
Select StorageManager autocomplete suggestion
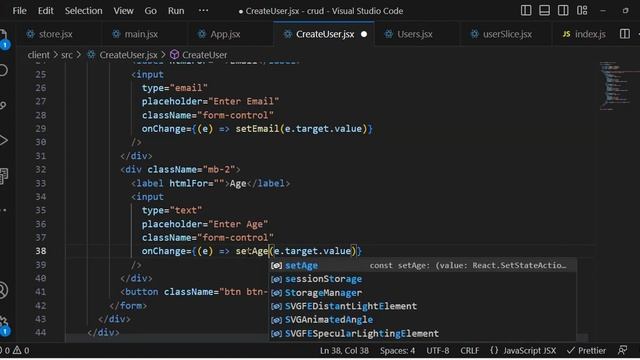423,293
